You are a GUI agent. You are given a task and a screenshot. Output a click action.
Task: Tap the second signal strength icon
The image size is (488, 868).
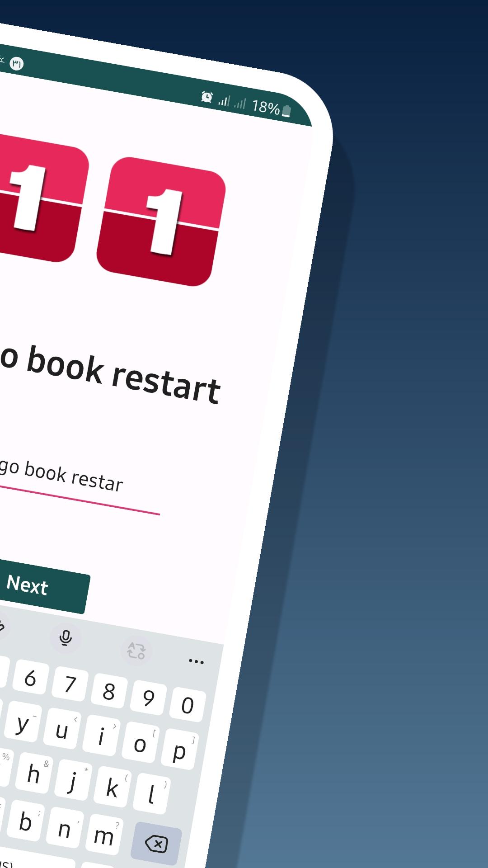point(240,104)
